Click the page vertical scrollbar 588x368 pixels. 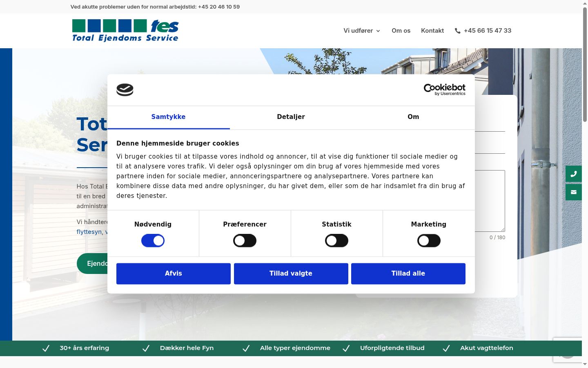click(x=585, y=64)
